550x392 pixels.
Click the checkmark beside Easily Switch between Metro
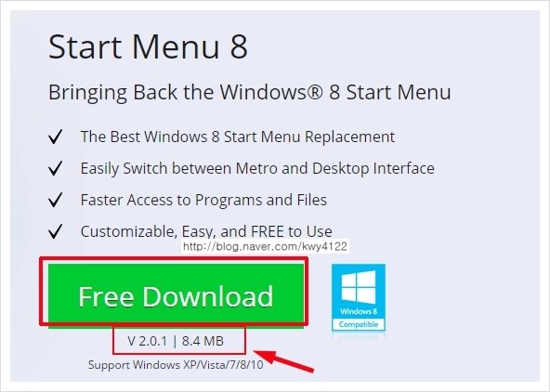[x=56, y=168]
